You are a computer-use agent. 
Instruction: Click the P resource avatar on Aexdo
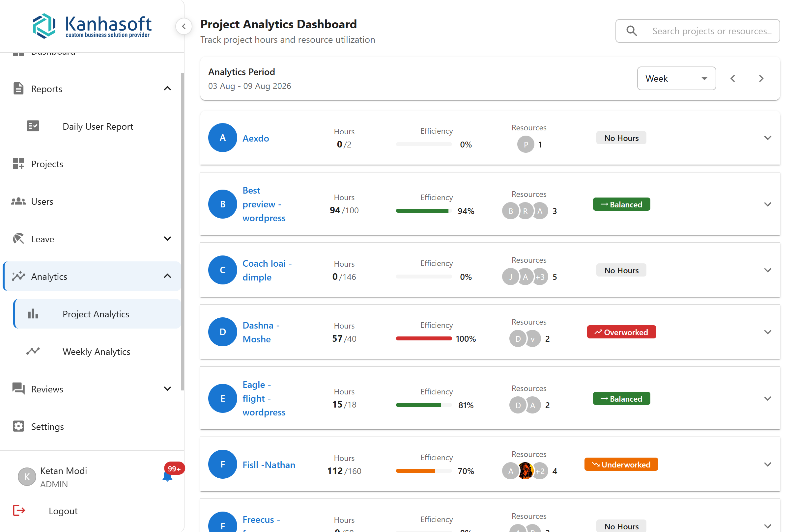click(x=526, y=145)
